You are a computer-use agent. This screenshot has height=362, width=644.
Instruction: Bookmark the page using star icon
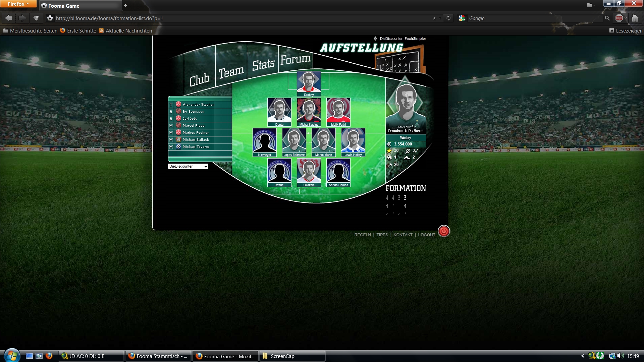(434, 18)
